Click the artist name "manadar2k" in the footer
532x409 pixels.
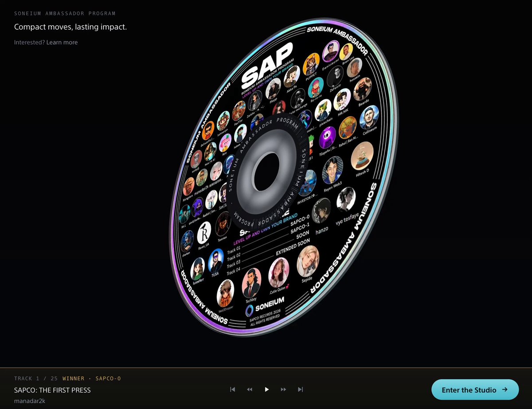coord(30,401)
